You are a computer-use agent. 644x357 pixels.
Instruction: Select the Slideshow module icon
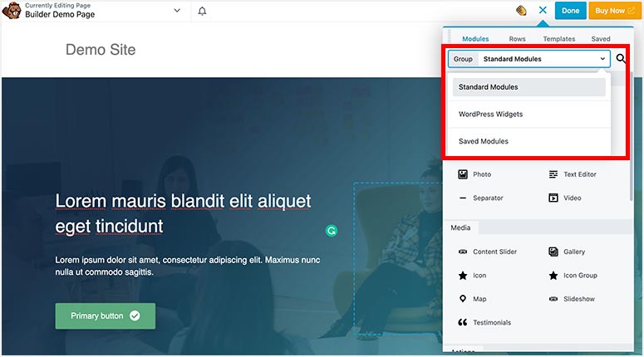pyautogui.click(x=553, y=299)
